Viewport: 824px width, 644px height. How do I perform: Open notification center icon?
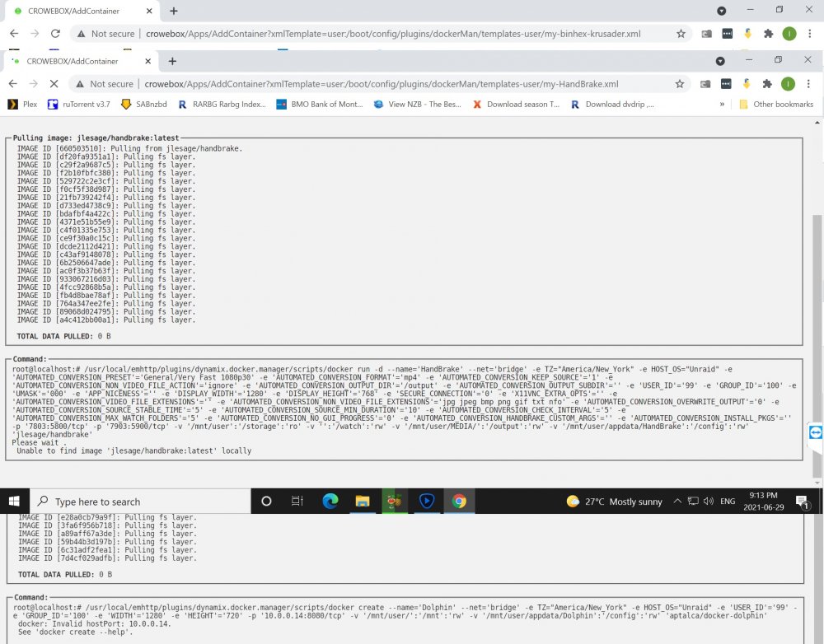[x=802, y=502]
